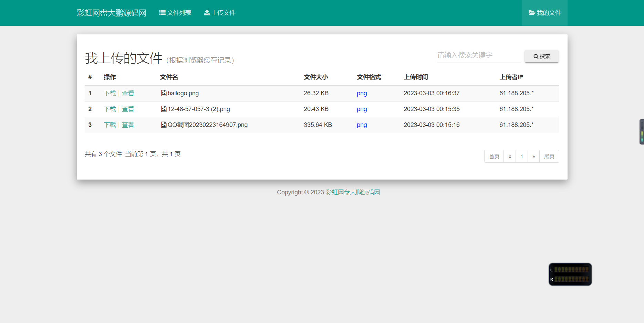The height and width of the screenshot is (323, 644).
Task: Select page 1 in the pagination bar
Action: tap(521, 156)
